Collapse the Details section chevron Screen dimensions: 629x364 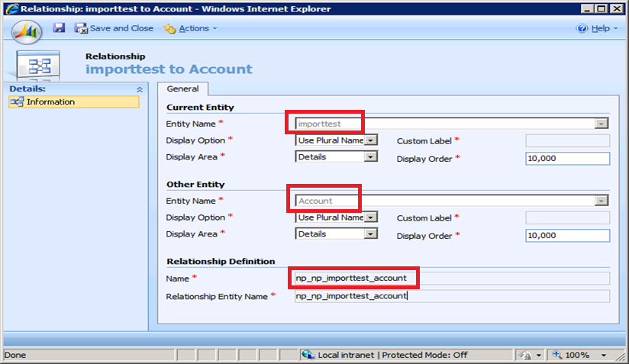pyautogui.click(x=139, y=89)
